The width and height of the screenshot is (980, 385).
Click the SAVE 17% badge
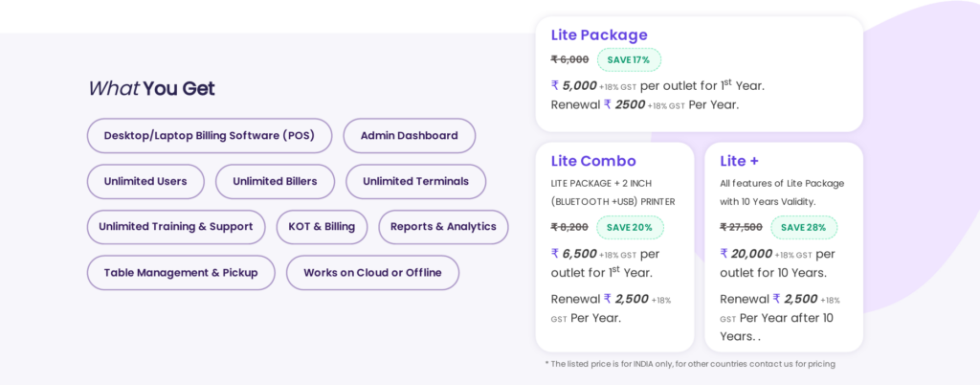click(629, 59)
